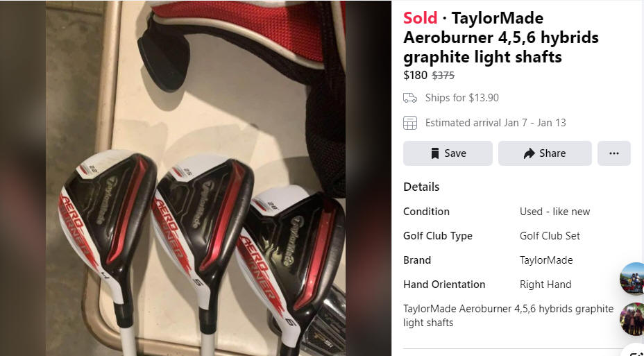Viewport: 644px width, 356px height.
Task: Click the Save button
Action: click(x=448, y=153)
